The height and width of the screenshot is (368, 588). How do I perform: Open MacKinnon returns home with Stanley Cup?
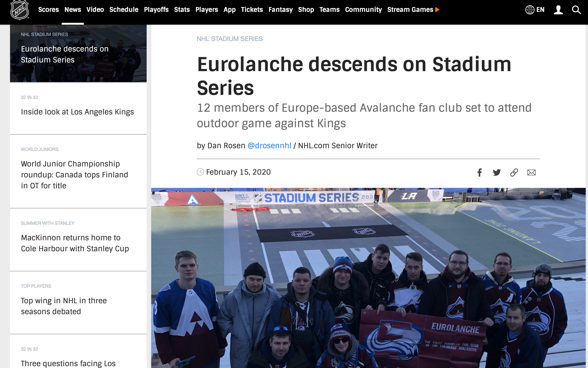click(x=75, y=243)
